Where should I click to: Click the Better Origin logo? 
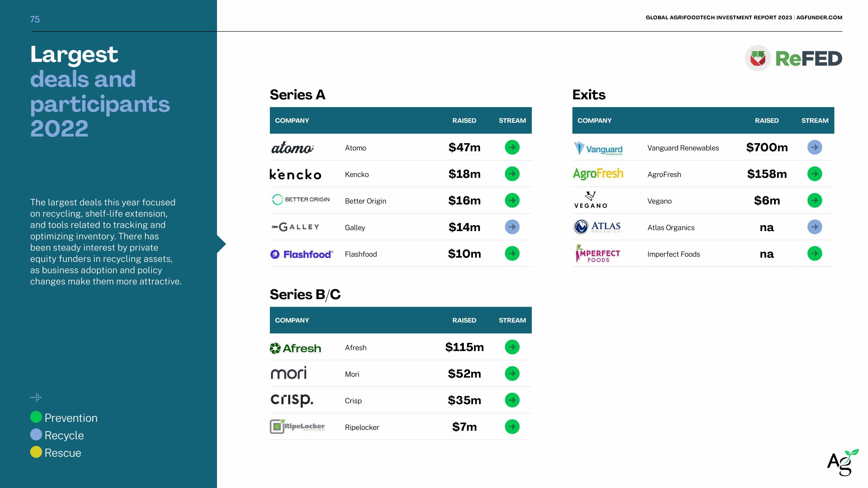coord(300,200)
